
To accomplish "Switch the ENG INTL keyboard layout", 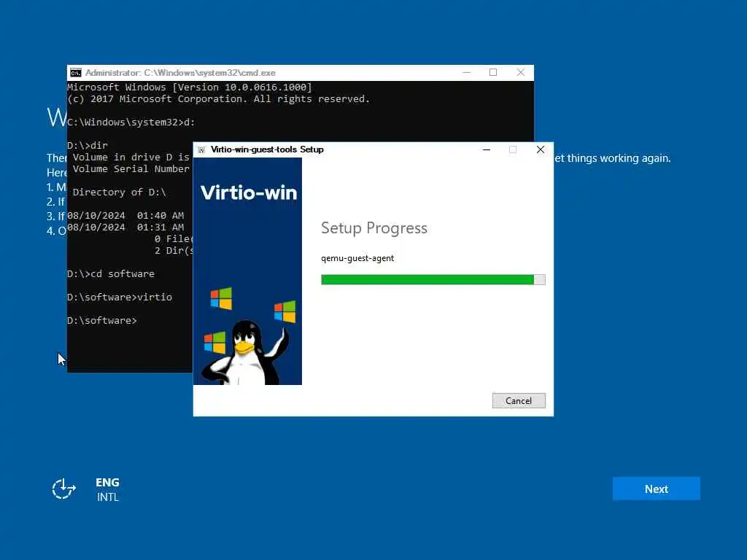I will click(108, 489).
